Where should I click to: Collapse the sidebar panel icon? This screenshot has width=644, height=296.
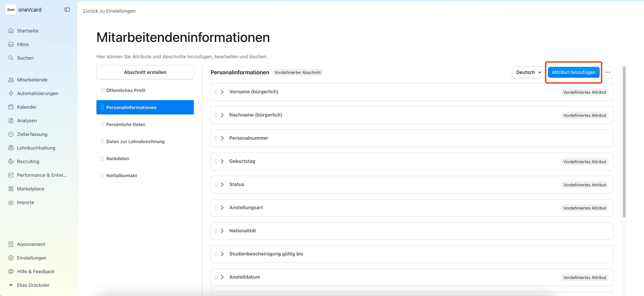(x=67, y=10)
